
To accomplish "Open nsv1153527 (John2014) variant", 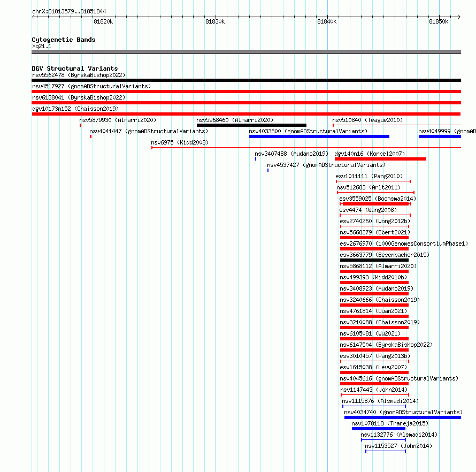I will point(398,446).
